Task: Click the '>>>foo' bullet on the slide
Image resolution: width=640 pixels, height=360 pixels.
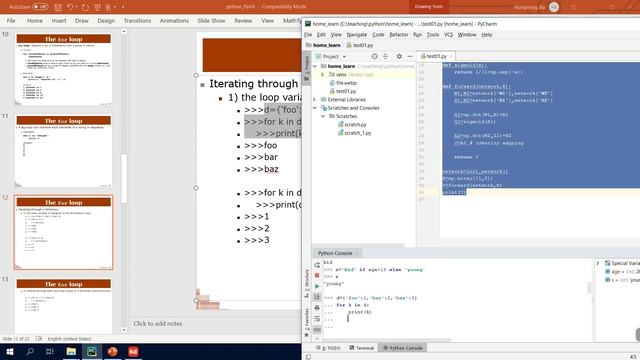Action: tap(261, 145)
